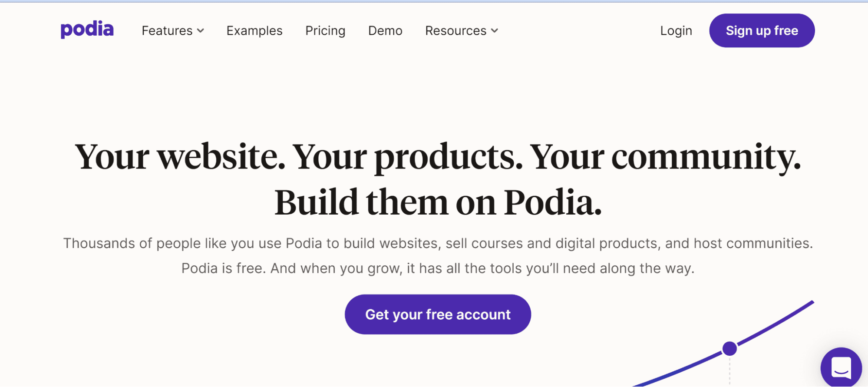Select the dot marker on growth graph
Viewport: 868px width, 387px height.
click(x=730, y=348)
